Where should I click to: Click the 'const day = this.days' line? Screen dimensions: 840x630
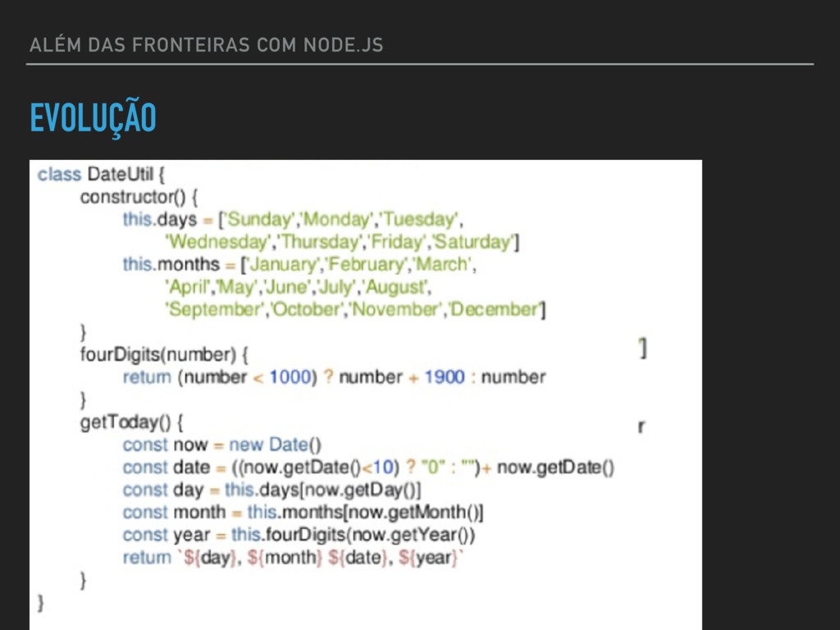click(x=272, y=490)
